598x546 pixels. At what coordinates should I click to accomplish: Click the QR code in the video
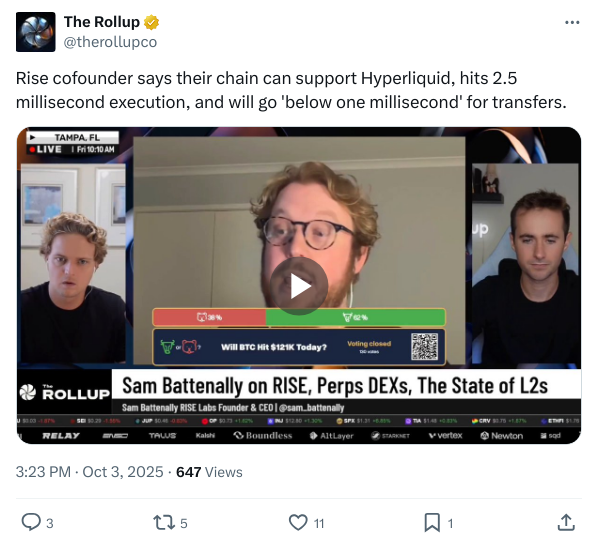424,347
